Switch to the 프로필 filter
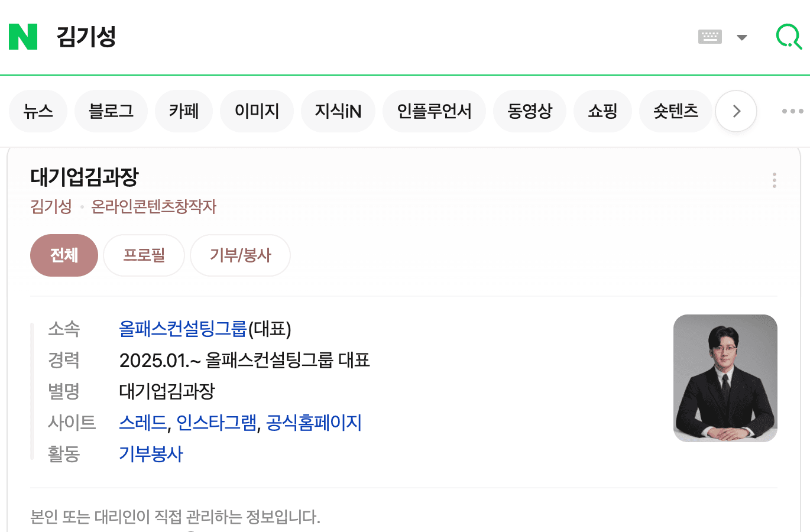This screenshot has width=810, height=532. [144, 255]
